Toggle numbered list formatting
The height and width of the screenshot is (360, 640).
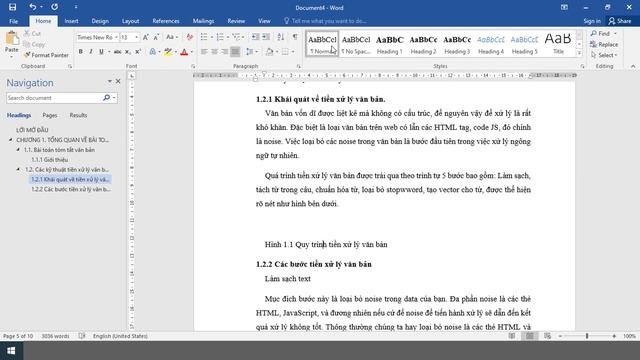coord(220,37)
